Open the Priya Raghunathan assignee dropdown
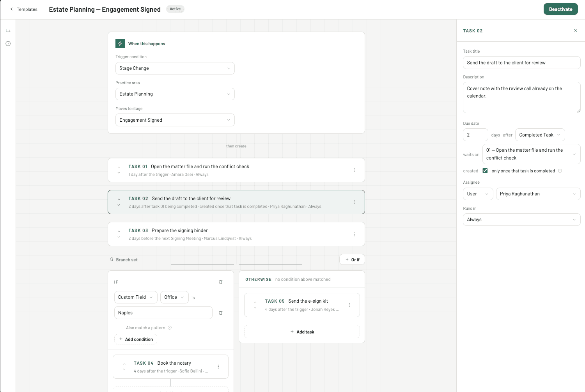Image resolution: width=585 pixels, height=392 pixels. click(538, 194)
